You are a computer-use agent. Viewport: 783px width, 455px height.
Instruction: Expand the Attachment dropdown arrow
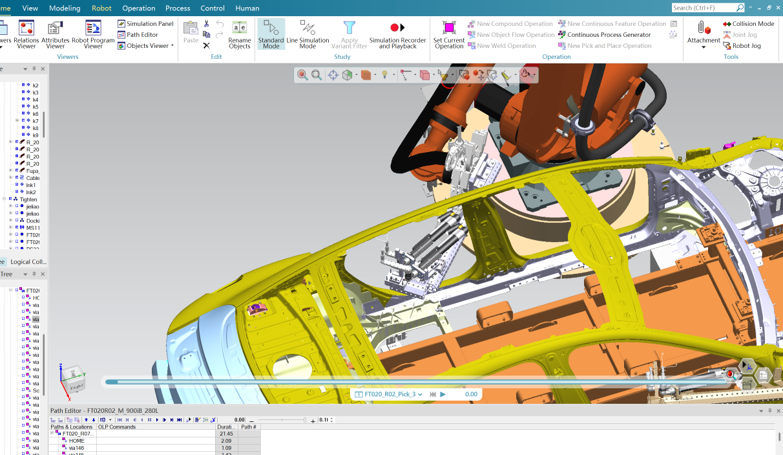703,47
